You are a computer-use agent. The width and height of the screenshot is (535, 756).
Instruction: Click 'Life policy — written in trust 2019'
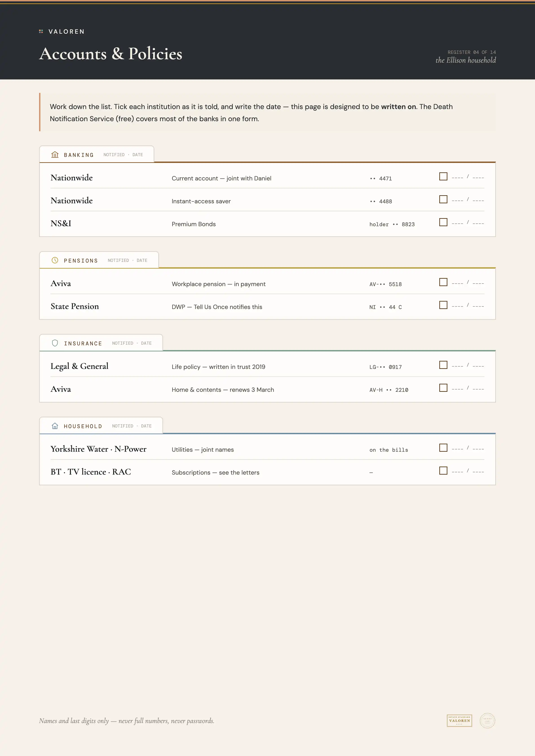[x=219, y=367]
